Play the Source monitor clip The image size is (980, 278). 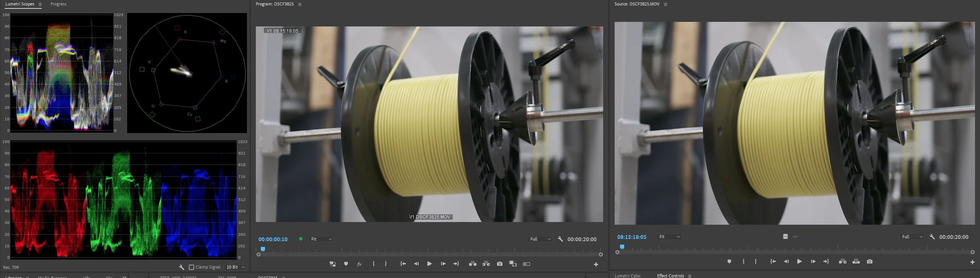click(799, 262)
